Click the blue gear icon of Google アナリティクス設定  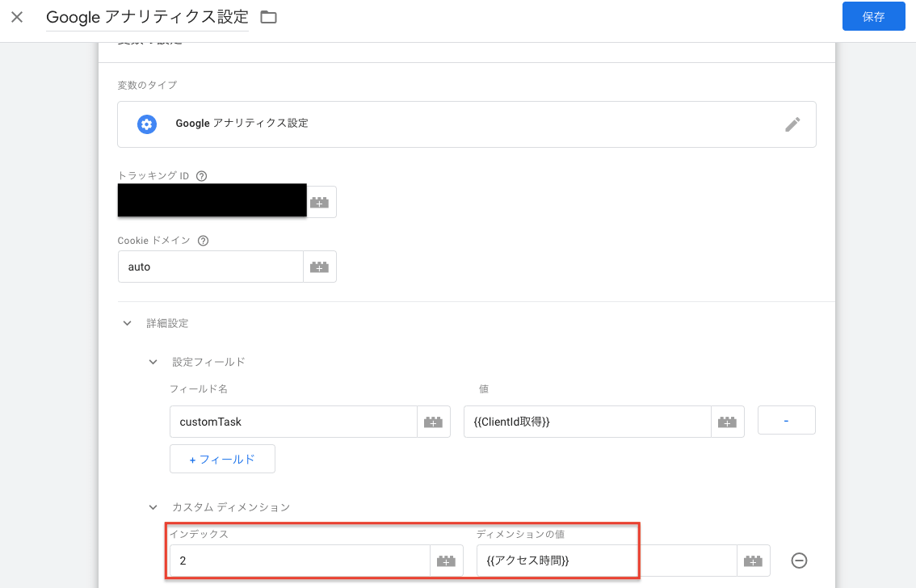point(147,124)
